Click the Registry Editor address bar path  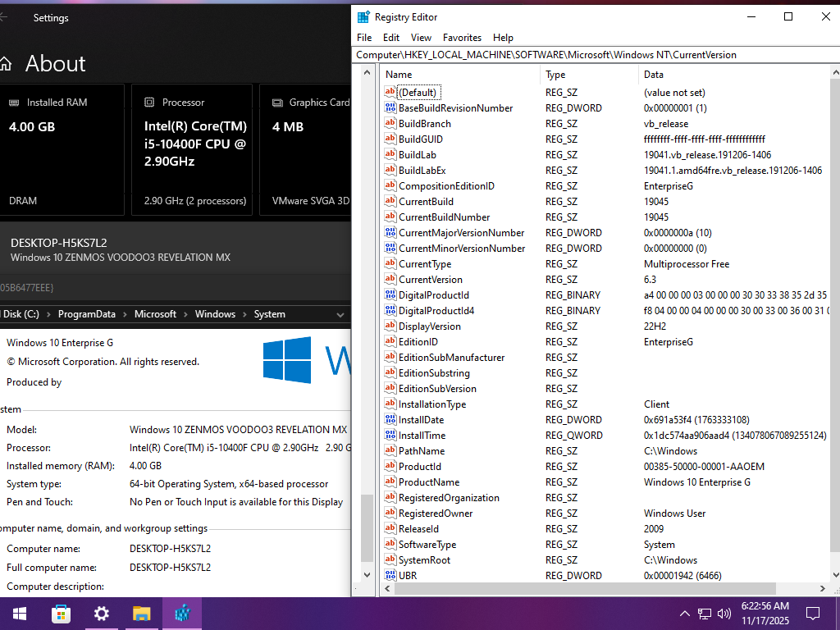pos(596,55)
